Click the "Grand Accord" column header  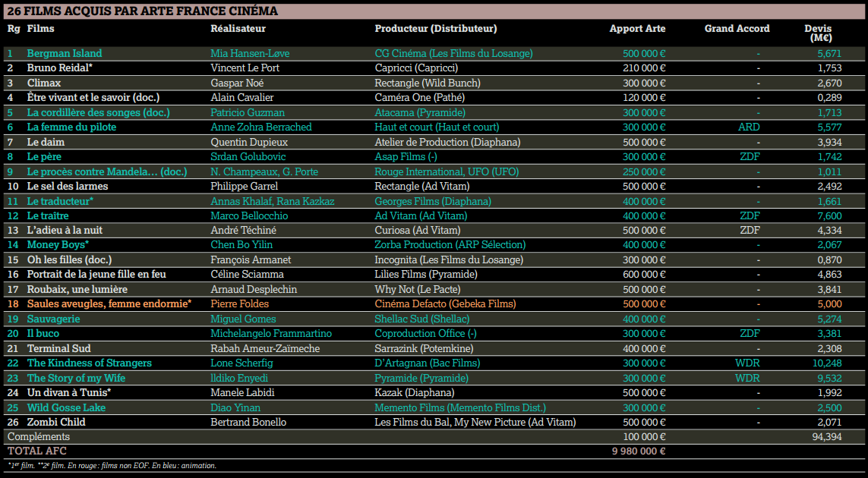(737, 29)
